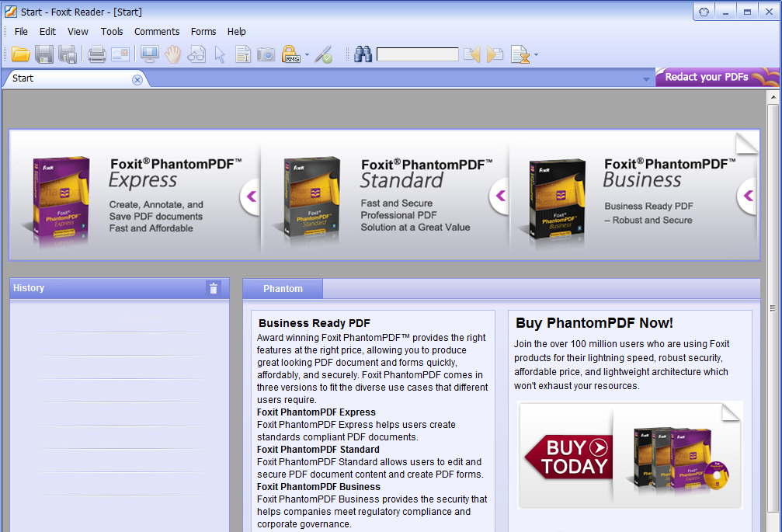Open a file with the folder icon
Viewport: 782px width, 532px height.
tap(21, 54)
